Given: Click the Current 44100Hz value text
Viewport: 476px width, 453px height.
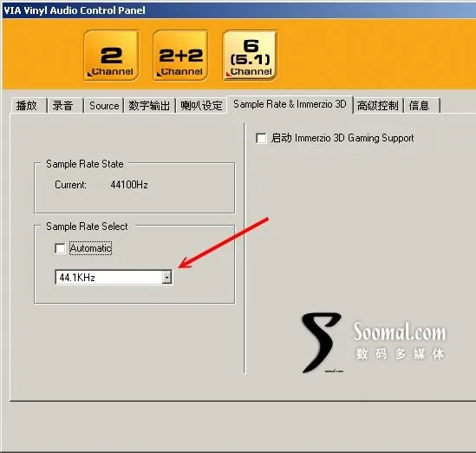Looking at the screenshot, I should (x=129, y=185).
